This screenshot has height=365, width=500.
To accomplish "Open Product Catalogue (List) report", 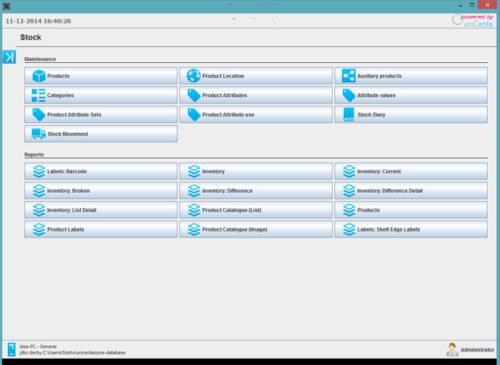I will point(256,210).
